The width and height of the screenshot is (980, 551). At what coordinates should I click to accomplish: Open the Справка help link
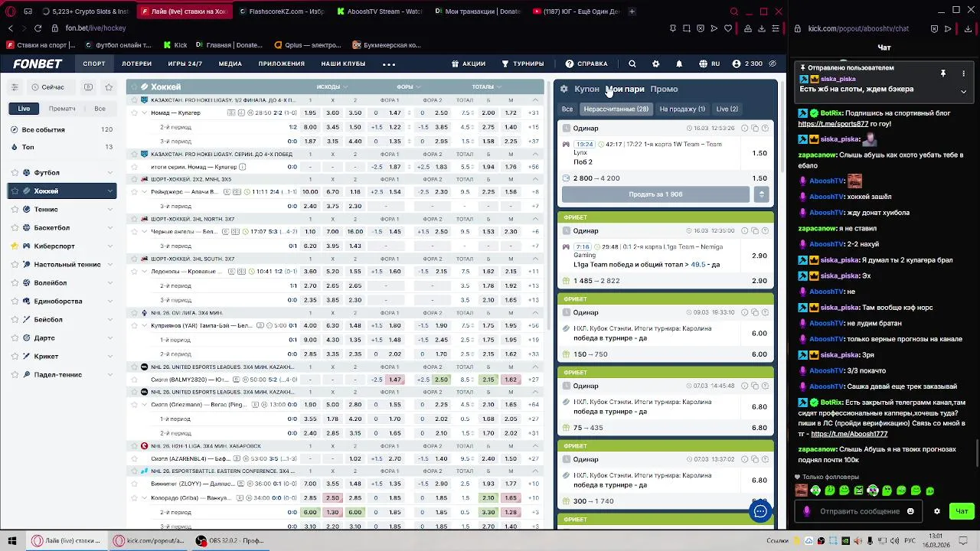point(586,64)
